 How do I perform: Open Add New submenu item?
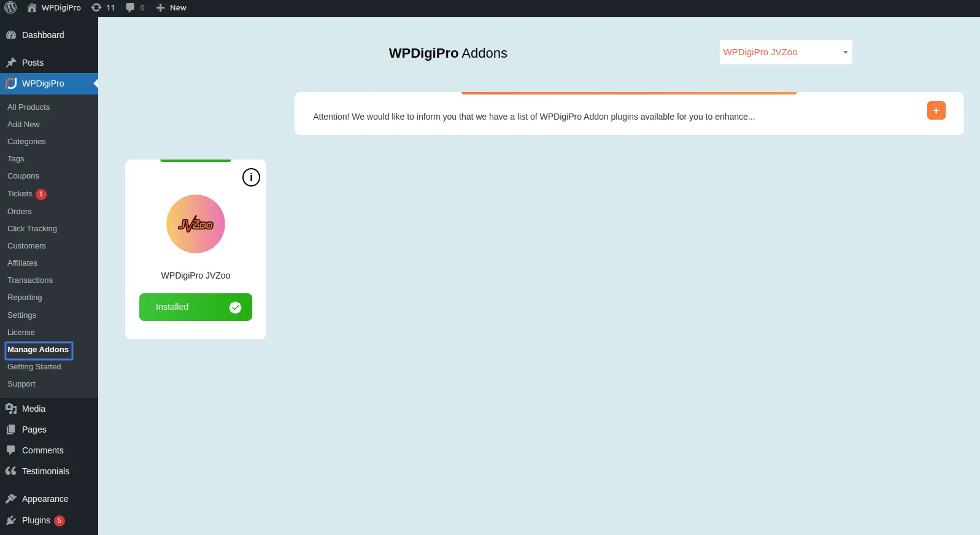pos(23,124)
